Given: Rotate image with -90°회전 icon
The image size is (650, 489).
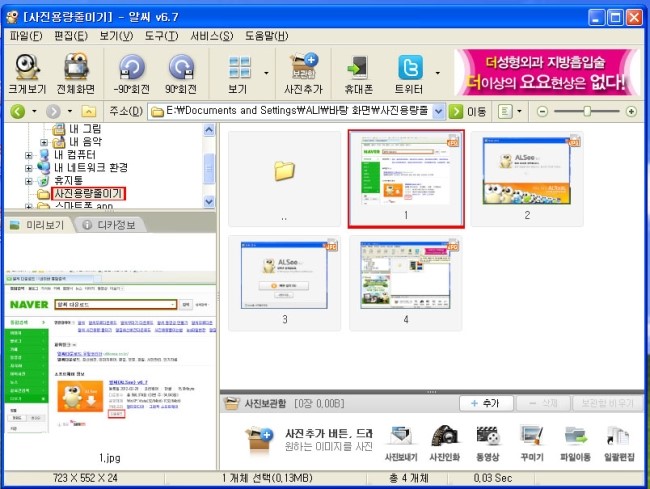Looking at the screenshot, I should click(131, 72).
